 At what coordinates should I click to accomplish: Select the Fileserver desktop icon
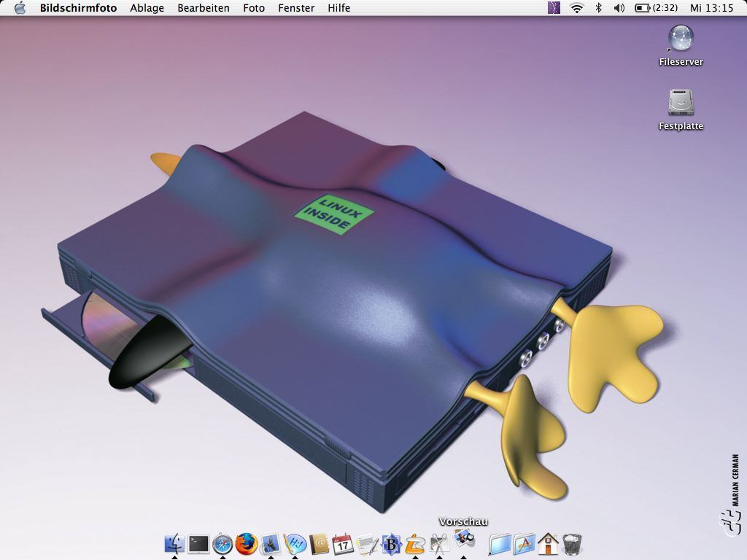pos(681,46)
